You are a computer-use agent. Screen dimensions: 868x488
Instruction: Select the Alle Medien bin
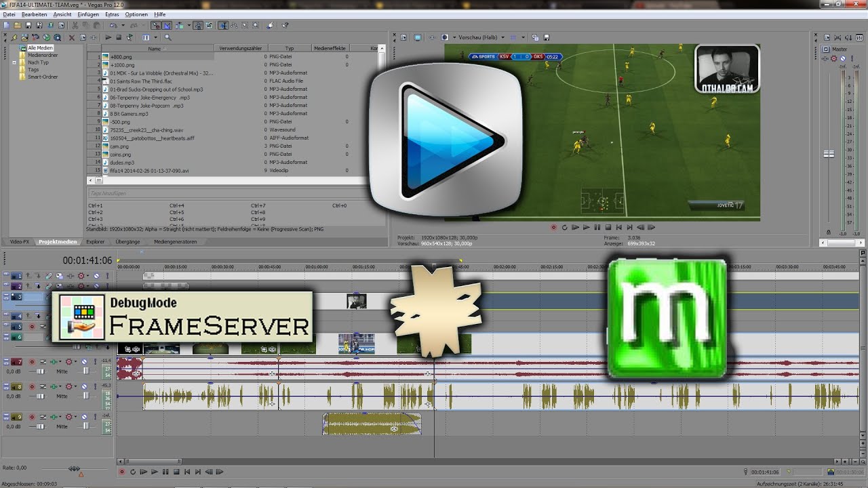pyautogui.click(x=40, y=48)
